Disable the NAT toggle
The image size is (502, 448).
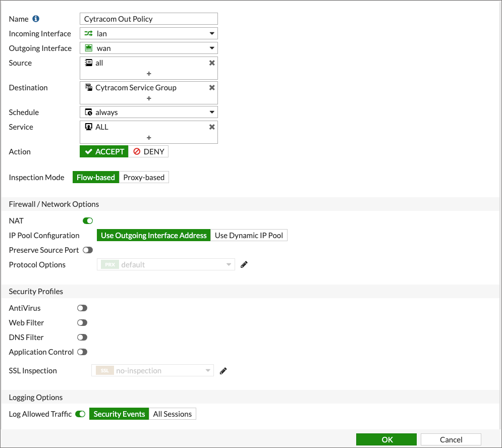click(x=88, y=221)
